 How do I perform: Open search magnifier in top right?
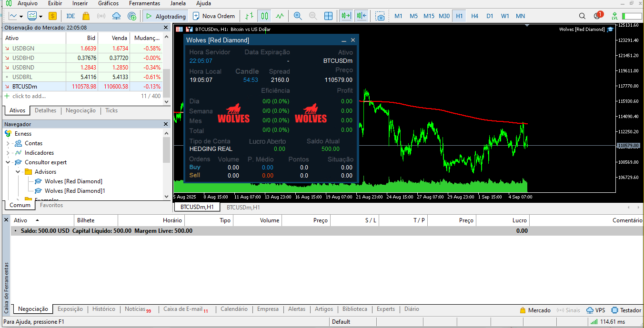[582, 16]
